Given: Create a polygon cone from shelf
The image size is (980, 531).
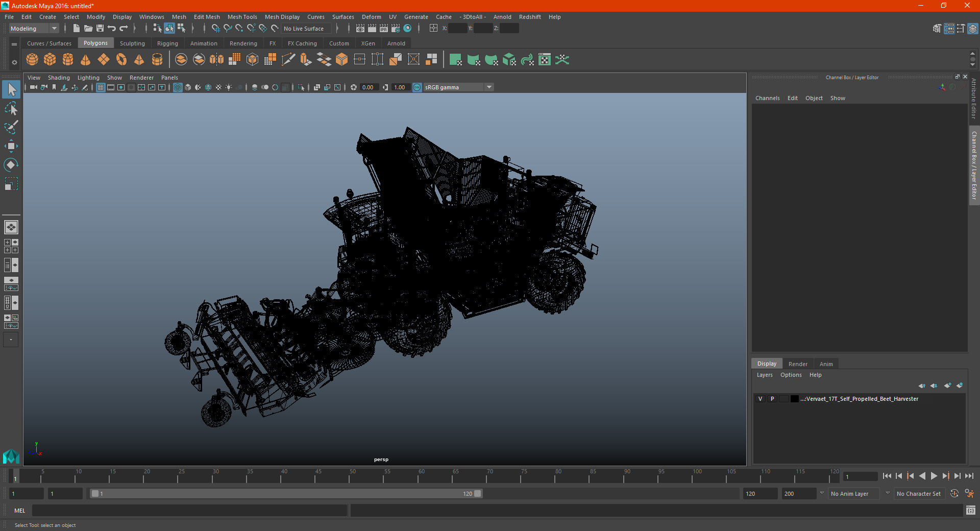Looking at the screenshot, I should click(x=86, y=60).
